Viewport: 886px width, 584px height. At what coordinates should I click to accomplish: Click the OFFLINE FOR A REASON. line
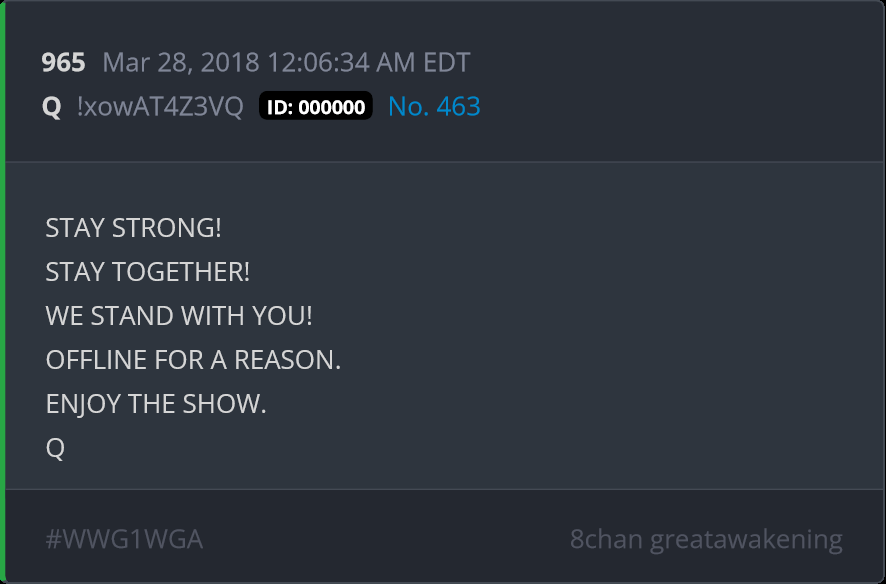193,360
